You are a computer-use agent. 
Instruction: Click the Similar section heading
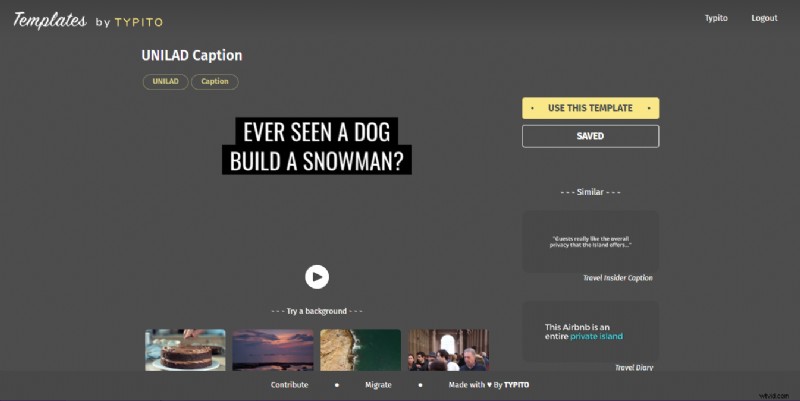(590, 192)
